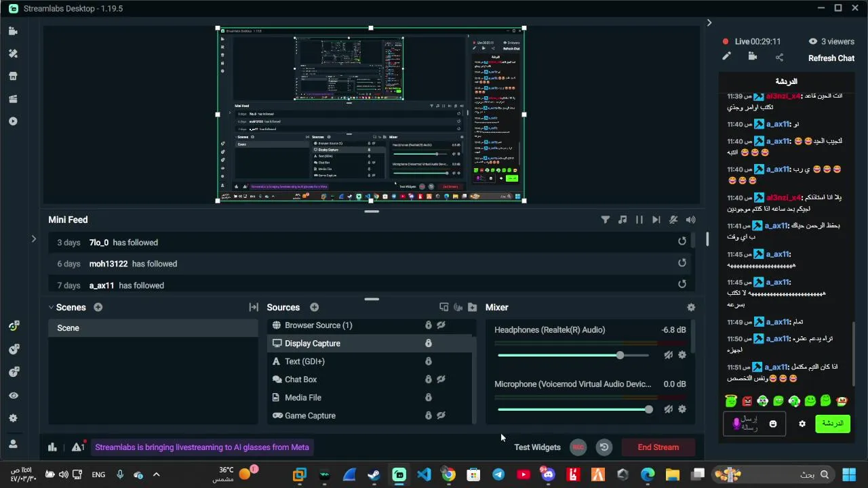Click the End Stream button
This screenshot has height=488, width=868.
[x=658, y=447]
